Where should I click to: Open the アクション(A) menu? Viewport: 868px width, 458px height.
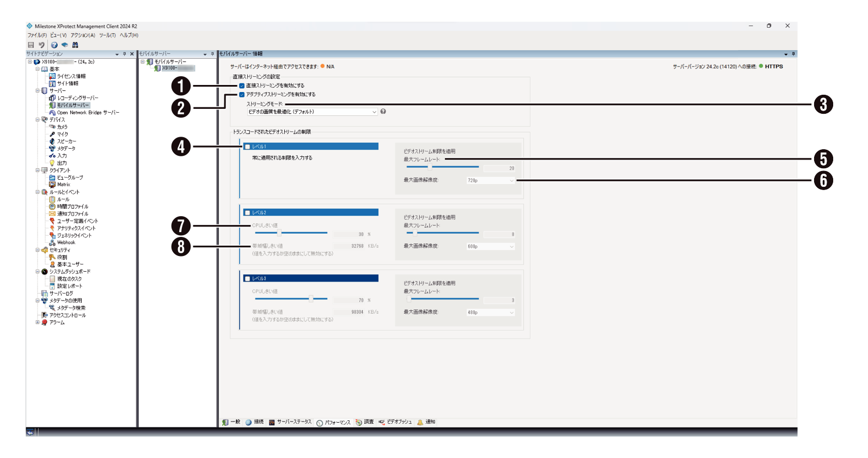click(83, 35)
